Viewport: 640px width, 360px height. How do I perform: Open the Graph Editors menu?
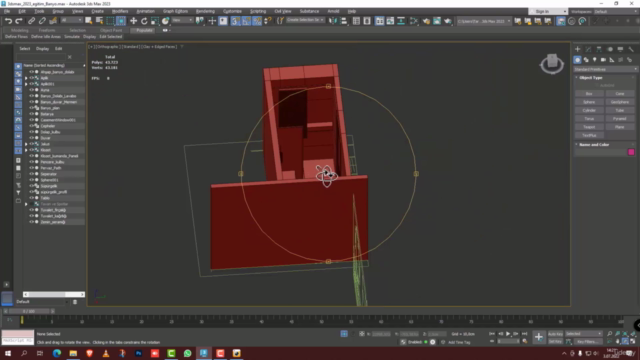click(175, 11)
